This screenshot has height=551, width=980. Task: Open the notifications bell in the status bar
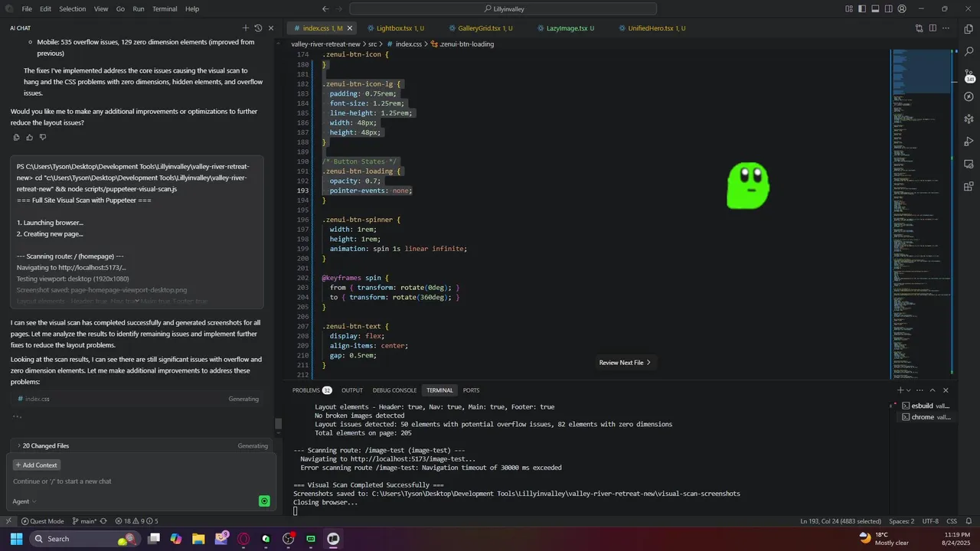pyautogui.click(x=969, y=521)
